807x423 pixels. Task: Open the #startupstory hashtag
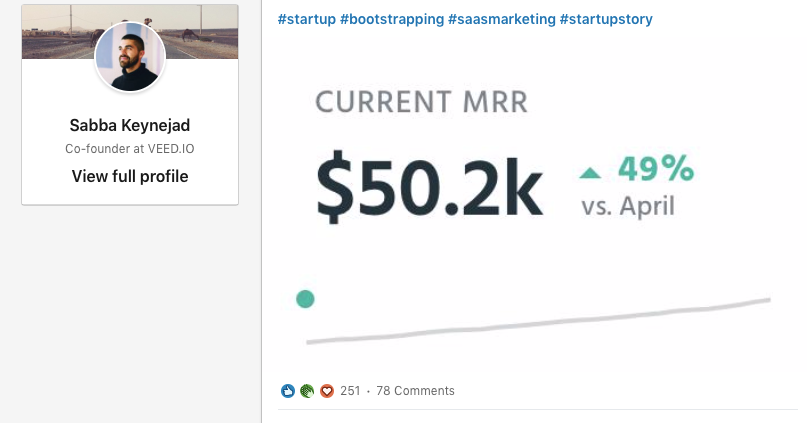[606, 19]
